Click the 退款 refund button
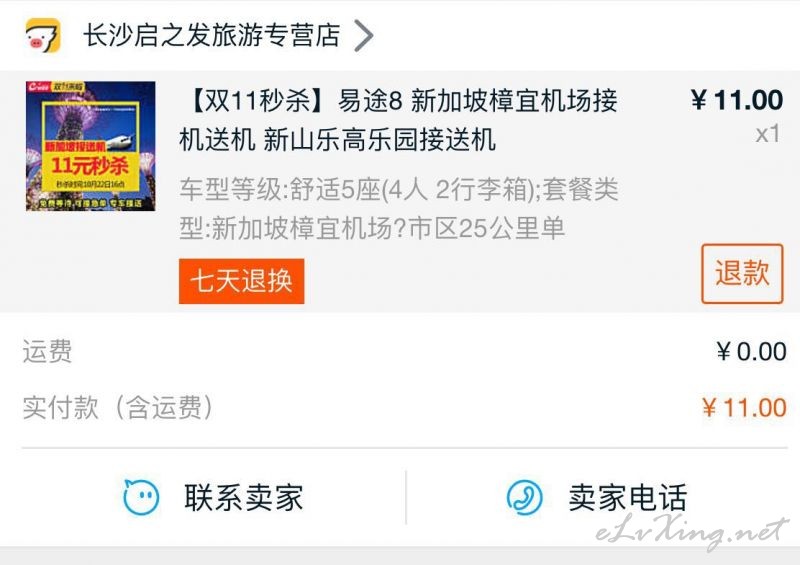Screen dimensions: 800x565 742,274
